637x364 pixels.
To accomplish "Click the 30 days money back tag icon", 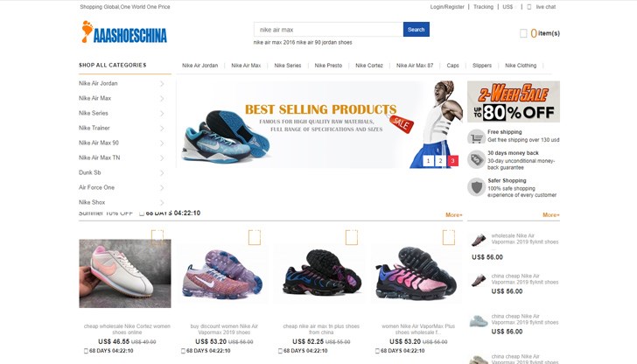I will (476, 159).
